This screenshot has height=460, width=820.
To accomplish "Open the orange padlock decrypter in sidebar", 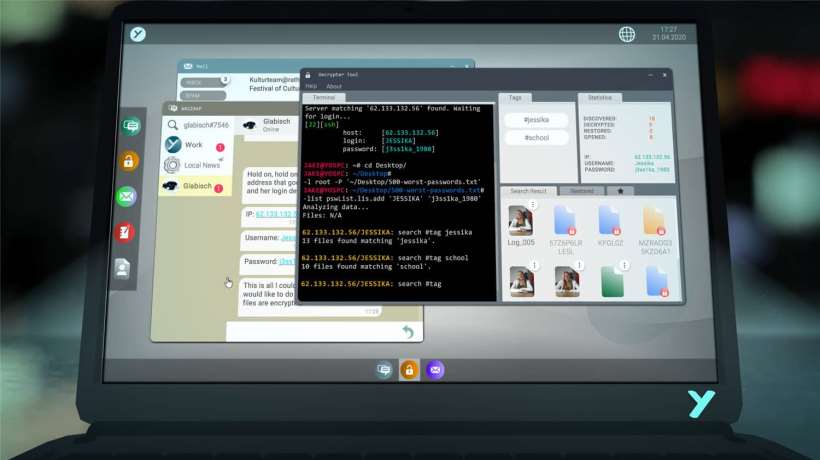I will pos(128,161).
